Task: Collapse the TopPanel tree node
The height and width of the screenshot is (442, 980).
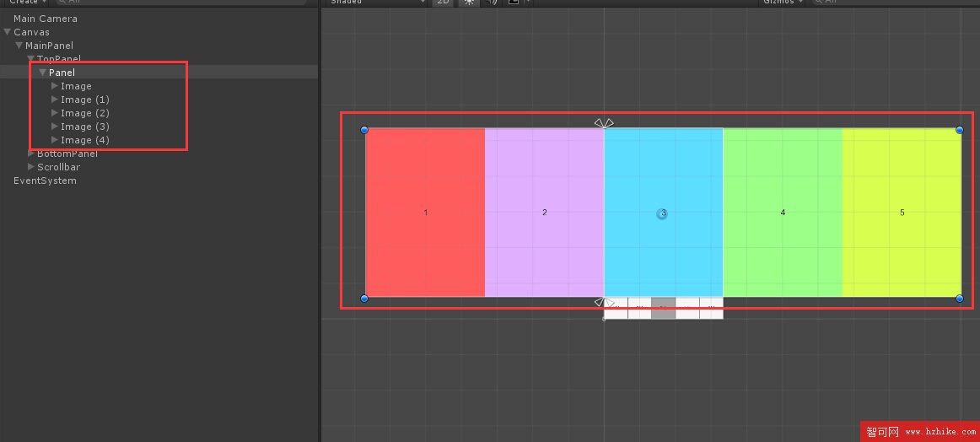Action: click(x=31, y=59)
